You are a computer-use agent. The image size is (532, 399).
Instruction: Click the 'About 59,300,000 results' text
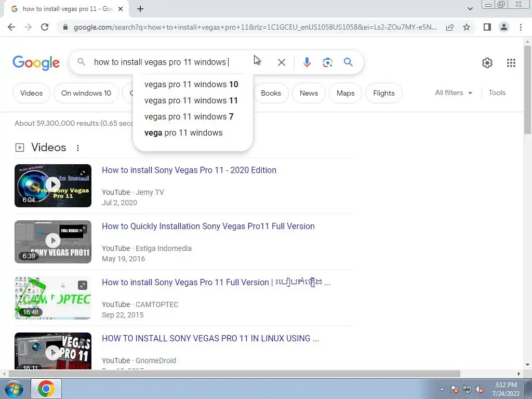coord(74,124)
